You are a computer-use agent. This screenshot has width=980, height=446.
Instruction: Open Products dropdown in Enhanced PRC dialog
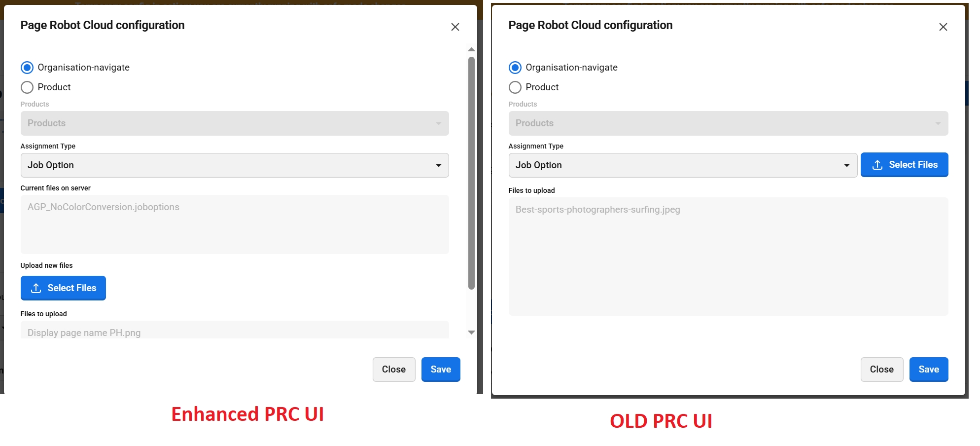pyautogui.click(x=234, y=123)
